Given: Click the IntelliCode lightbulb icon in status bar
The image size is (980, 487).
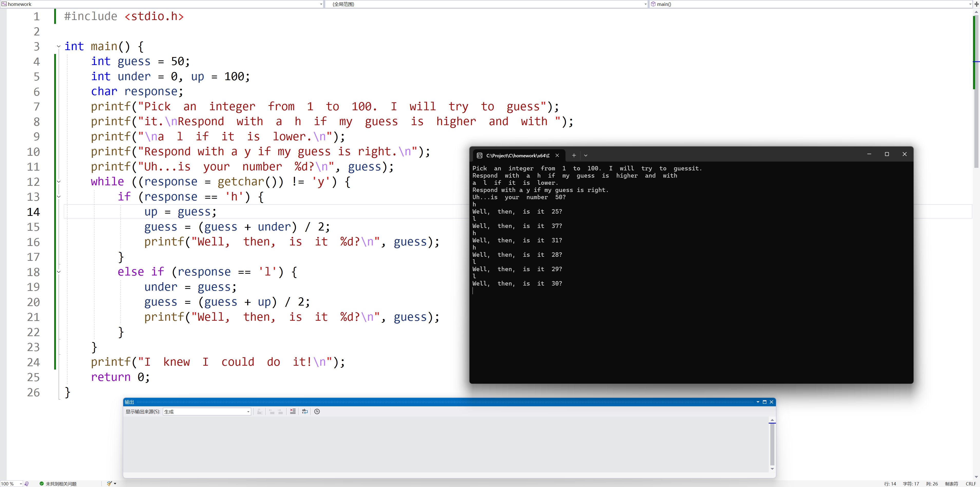Looking at the screenshot, I should pos(27,484).
